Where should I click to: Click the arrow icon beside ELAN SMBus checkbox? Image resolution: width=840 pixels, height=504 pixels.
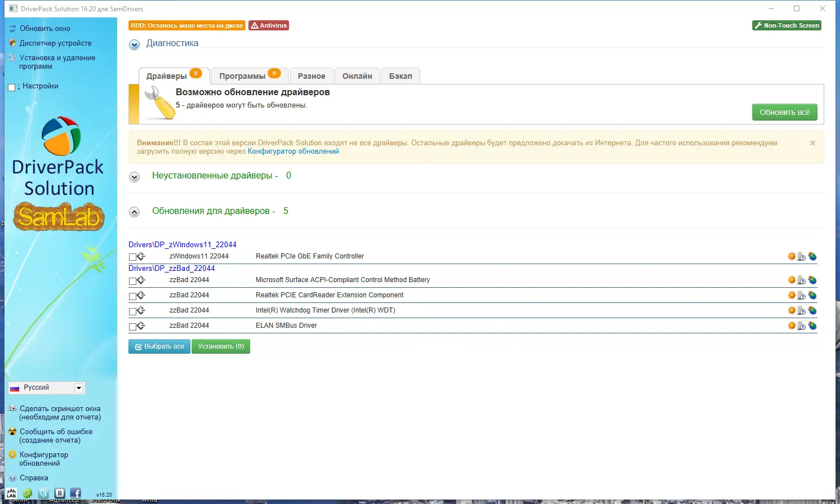(141, 325)
